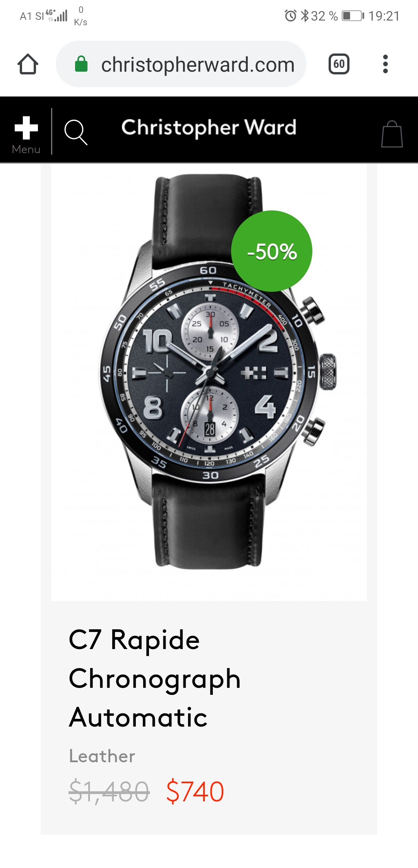Tap the battery indicator icon
This screenshot has width=418, height=868.
(353, 16)
